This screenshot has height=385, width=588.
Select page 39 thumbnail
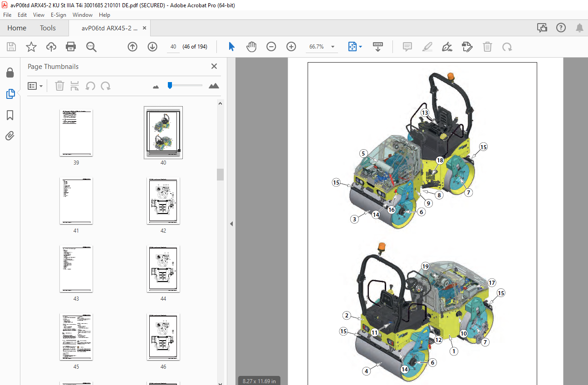click(76, 133)
